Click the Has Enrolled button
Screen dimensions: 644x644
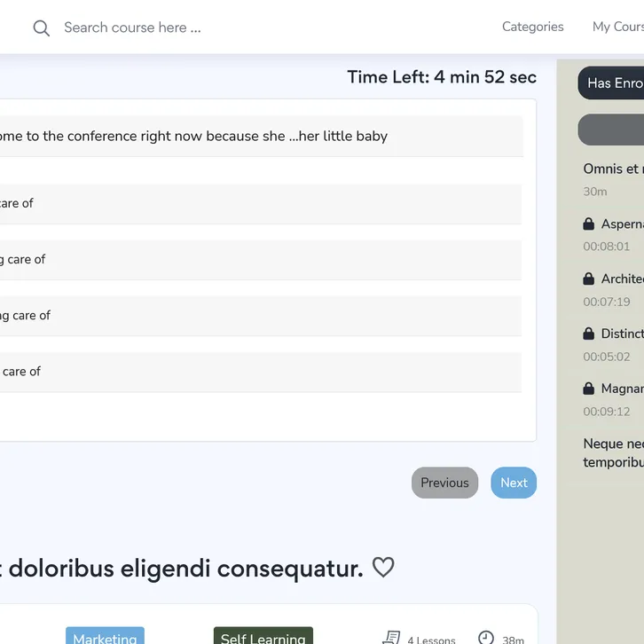[614, 82]
